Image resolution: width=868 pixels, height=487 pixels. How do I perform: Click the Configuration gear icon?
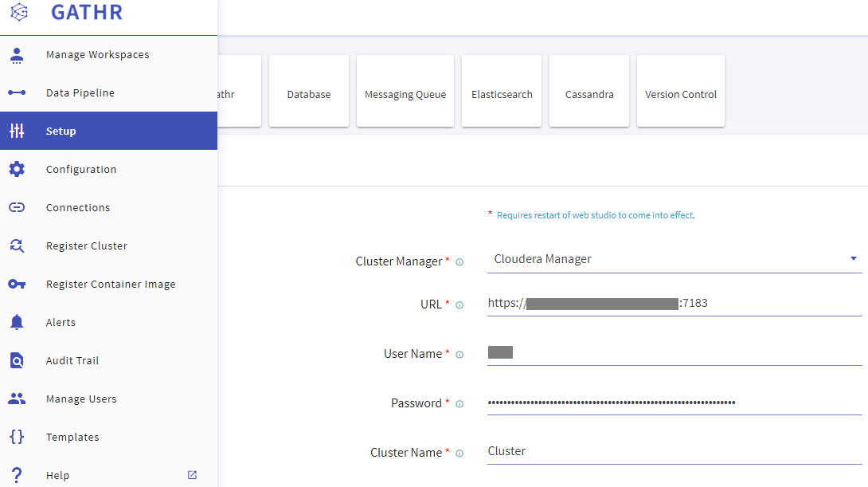[17, 169]
